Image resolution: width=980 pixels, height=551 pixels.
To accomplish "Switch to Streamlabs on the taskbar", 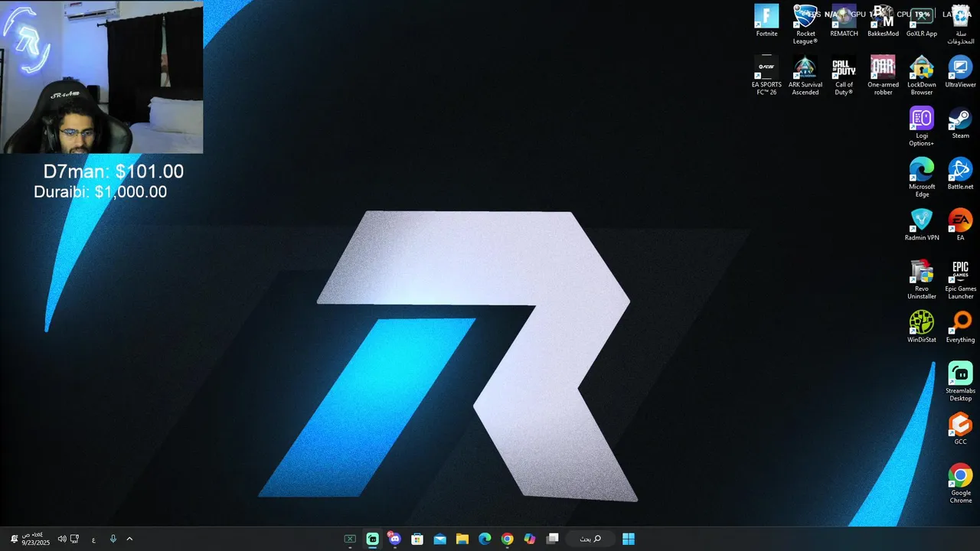I will 372,539.
